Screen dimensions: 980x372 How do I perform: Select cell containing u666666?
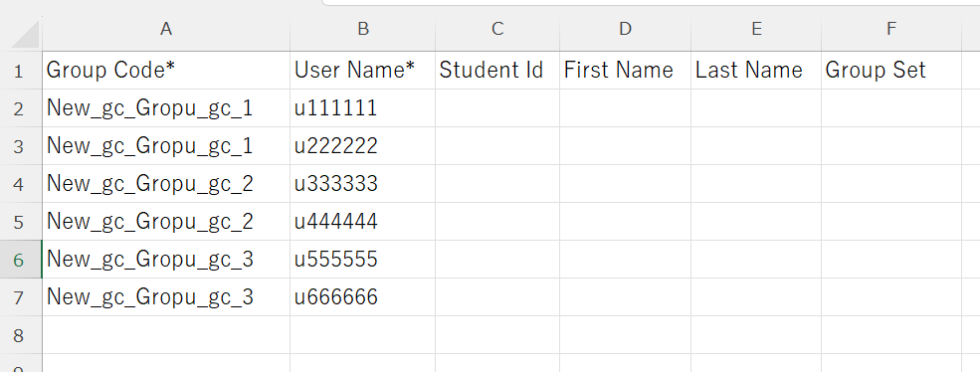tap(362, 297)
